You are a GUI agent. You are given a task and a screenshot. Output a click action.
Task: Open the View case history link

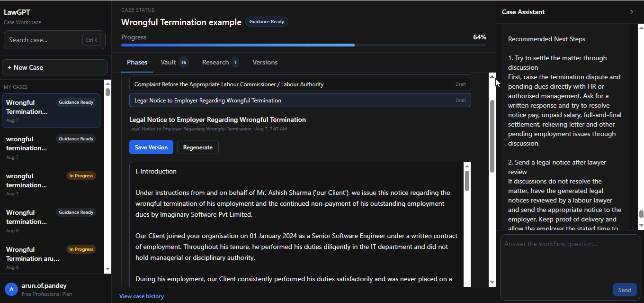[142, 296]
